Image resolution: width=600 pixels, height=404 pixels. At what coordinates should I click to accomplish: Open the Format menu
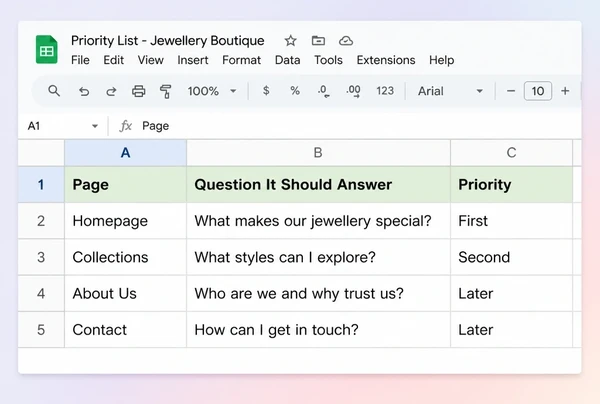(x=241, y=60)
